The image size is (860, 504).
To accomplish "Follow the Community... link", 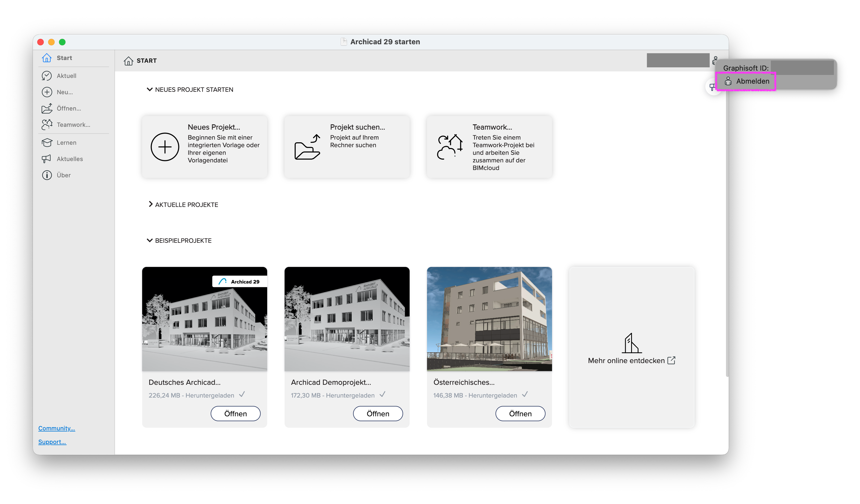I will point(57,428).
